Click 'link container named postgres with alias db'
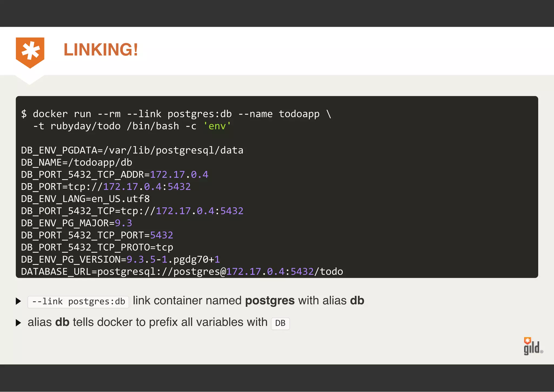The width and height of the screenshot is (554, 392). tap(249, 301)
